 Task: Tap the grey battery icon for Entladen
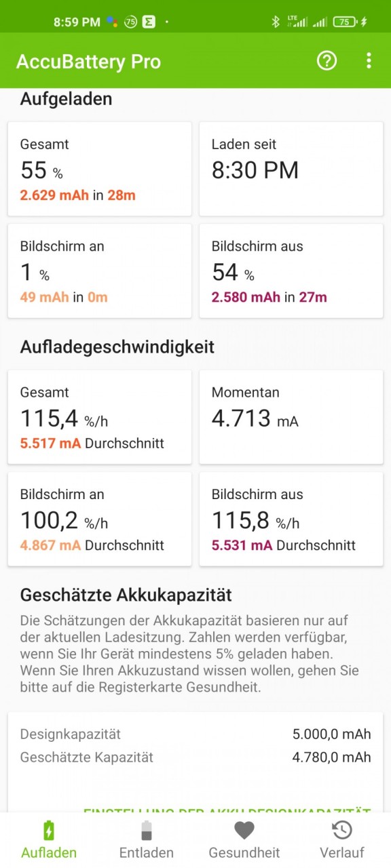[147, 831]
